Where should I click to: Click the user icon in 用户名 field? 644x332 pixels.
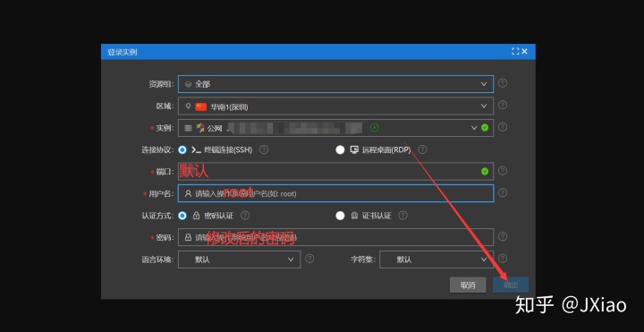point(188,193)
